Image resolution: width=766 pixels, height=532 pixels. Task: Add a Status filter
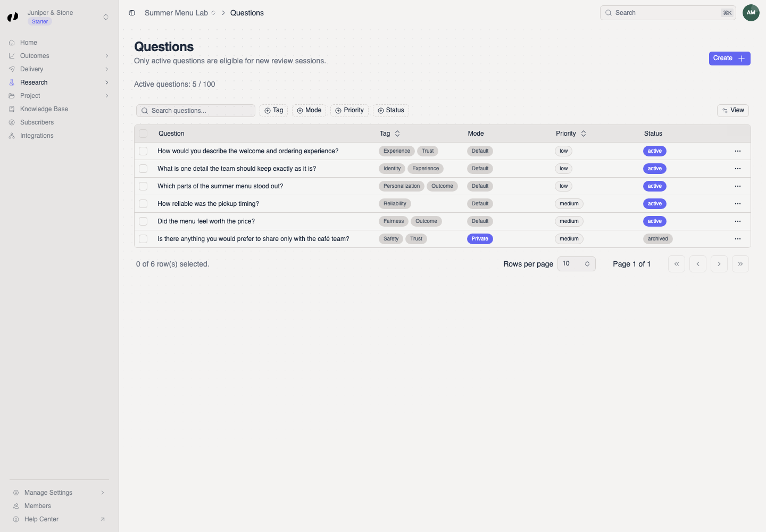click(391, 111)
